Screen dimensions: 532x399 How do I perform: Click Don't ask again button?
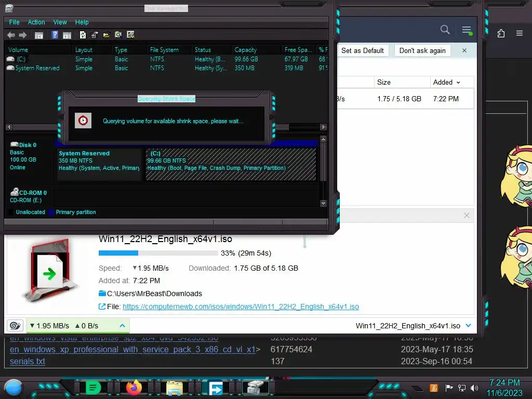click(422, 50)
